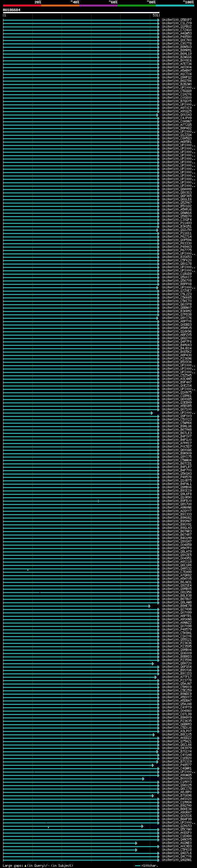Image resolution: width=197 pixels, height=868 pixels.
Task: Open the UniRef100_P48580 entry
Action: click(177, 37)
